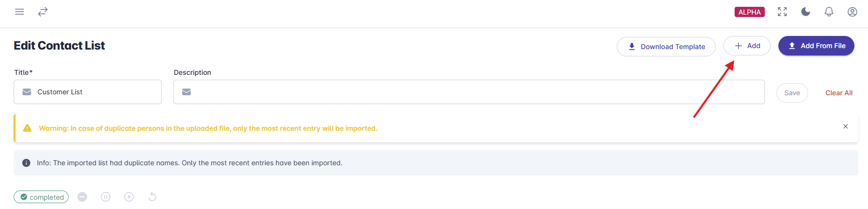Open the hamburger navigation menu
868x209 pixels.
coord(19,12)
